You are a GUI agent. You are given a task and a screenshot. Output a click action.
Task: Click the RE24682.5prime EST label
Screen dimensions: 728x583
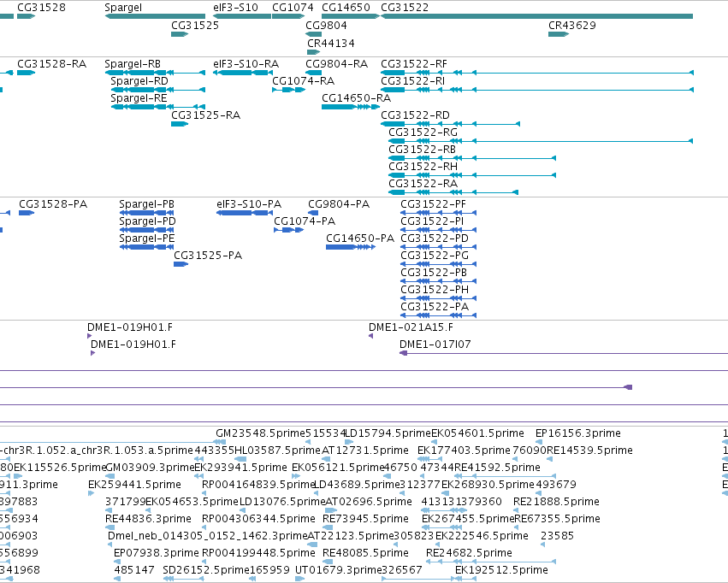pos(469,553)
